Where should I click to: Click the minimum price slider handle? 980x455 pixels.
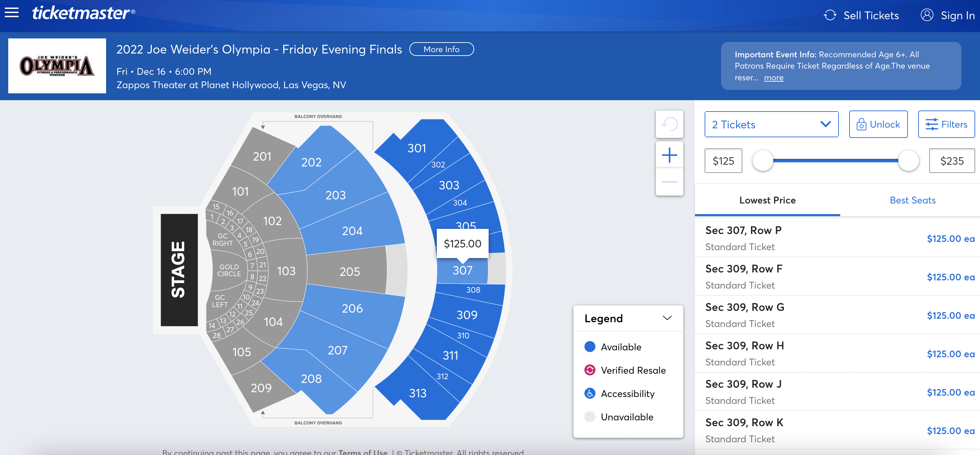coord(763,160)
